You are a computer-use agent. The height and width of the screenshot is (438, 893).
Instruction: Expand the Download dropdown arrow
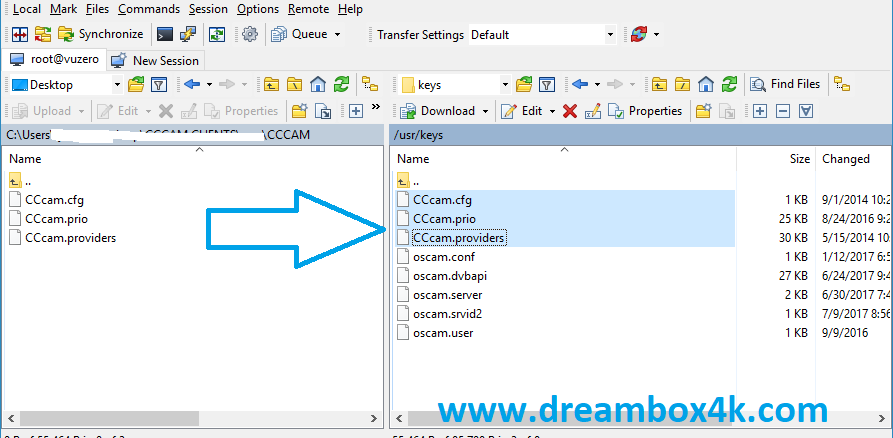pos(485,111)
